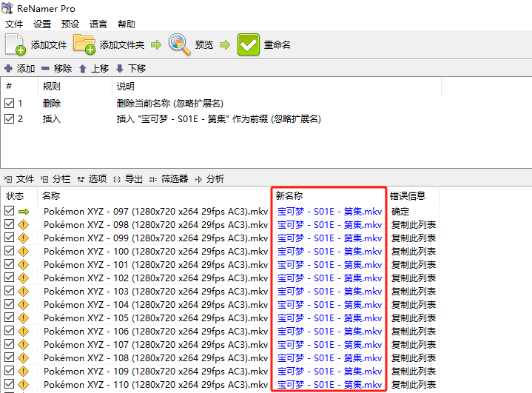Click the 移除 remove rule label
The height and width of the screenshot is (393, 532).
tap(63, 69)
